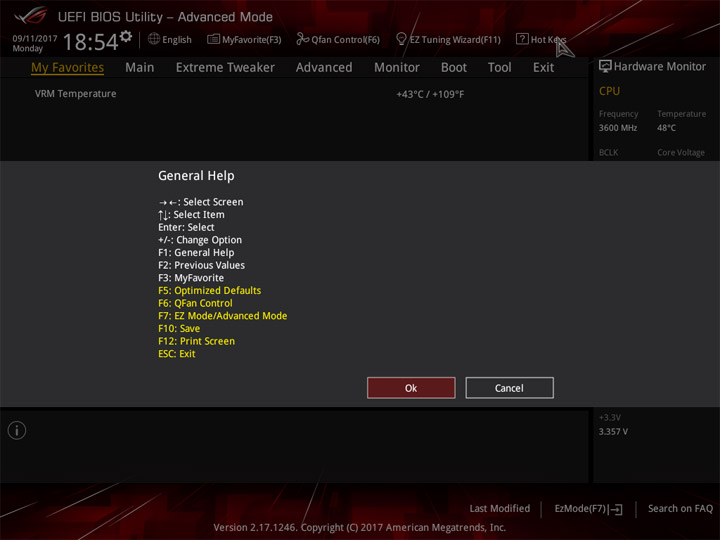Click the +/-: Change Option line
The width and height of the screenshot is (720, 540).
point(200,240)
